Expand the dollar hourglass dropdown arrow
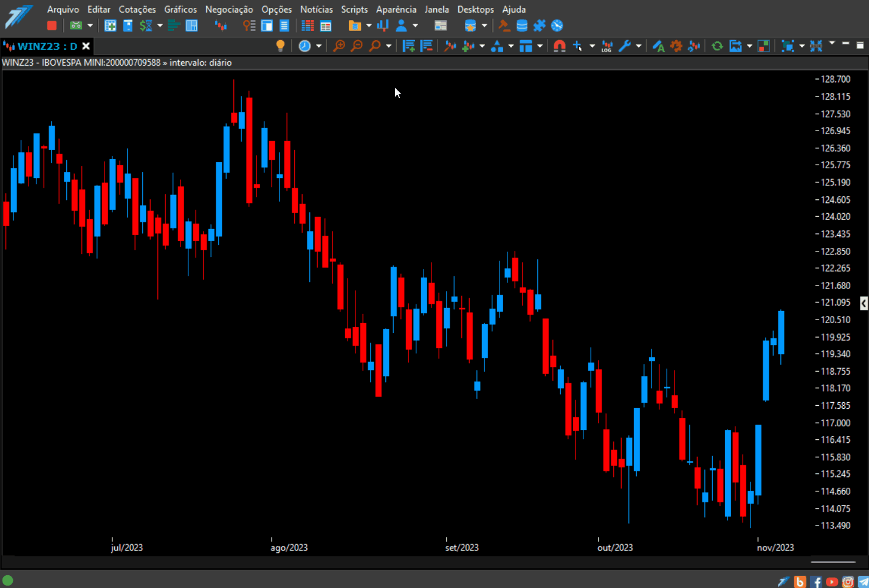Viewport: 869px width, 588px height. (160, 26)
